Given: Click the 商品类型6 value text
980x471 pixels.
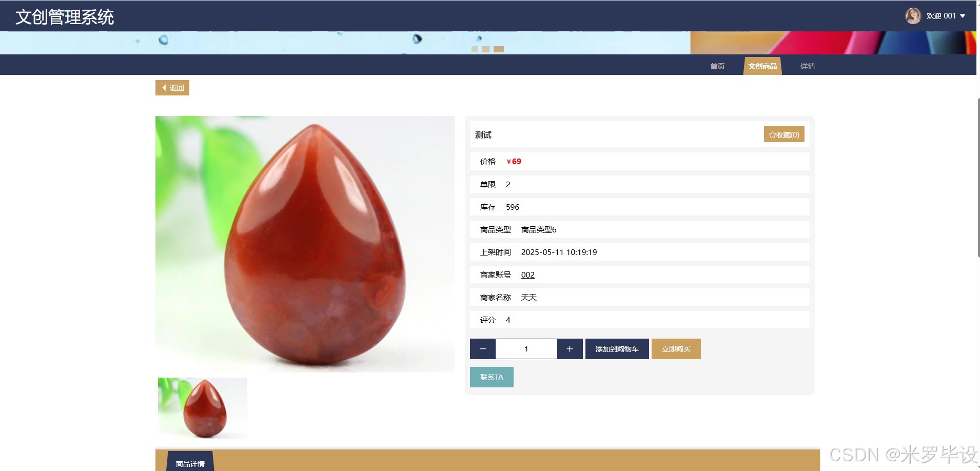Looking at the screenshot, I should [x=539, y=229].
